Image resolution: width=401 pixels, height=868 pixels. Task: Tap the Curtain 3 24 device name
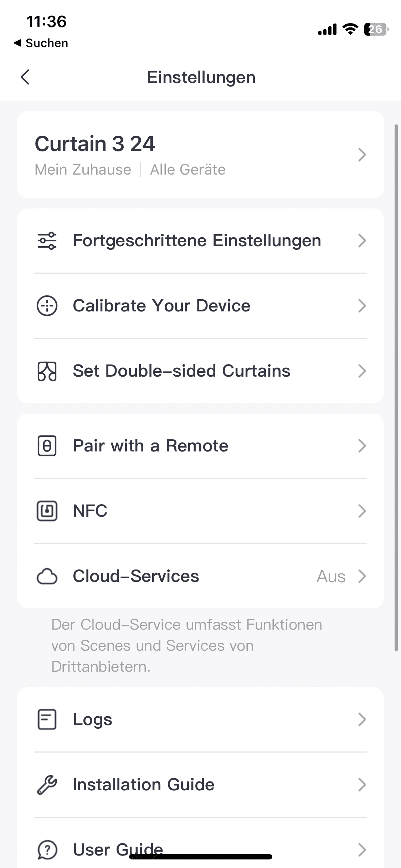tap(95, 144)
